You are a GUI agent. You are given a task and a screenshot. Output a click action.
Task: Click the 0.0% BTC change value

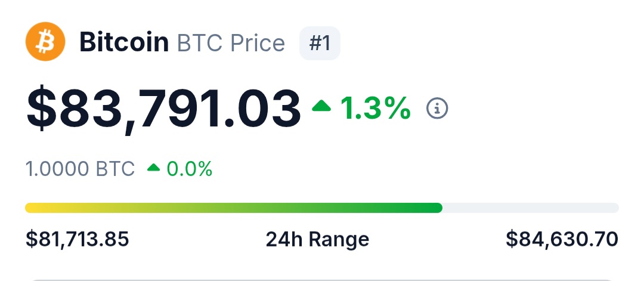pos(190,169)
